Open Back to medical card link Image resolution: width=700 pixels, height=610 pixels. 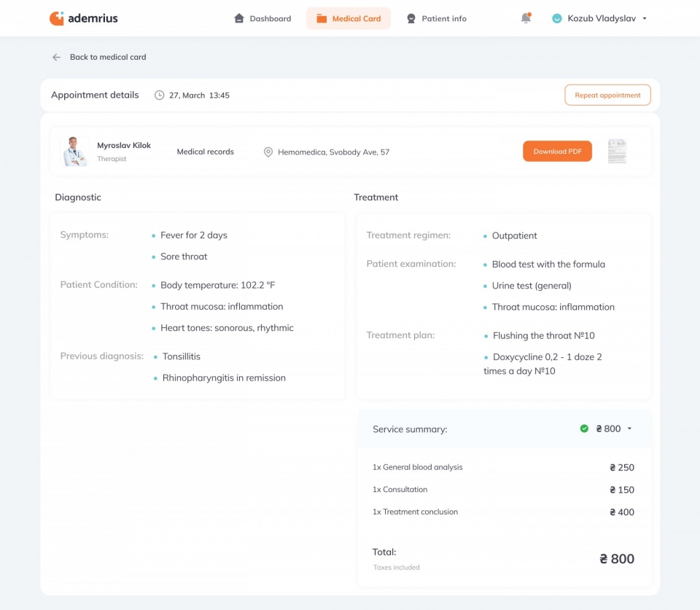coord(107,58)
